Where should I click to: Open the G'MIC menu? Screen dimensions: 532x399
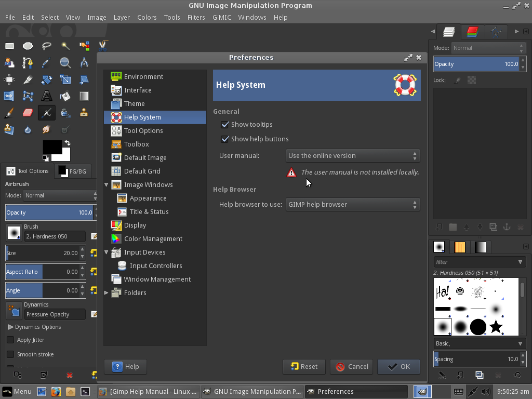(222, 17)
